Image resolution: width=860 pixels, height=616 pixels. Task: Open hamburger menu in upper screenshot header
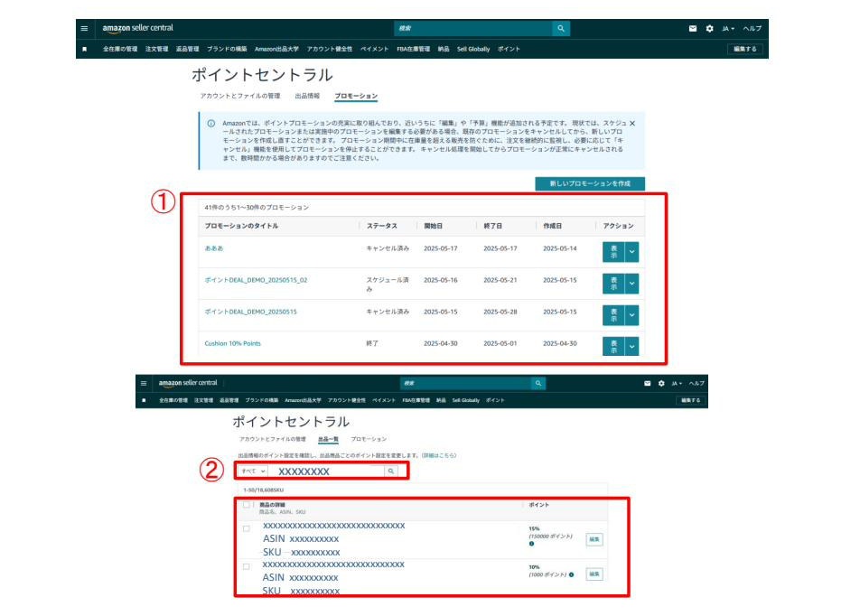tap(84, 29)
